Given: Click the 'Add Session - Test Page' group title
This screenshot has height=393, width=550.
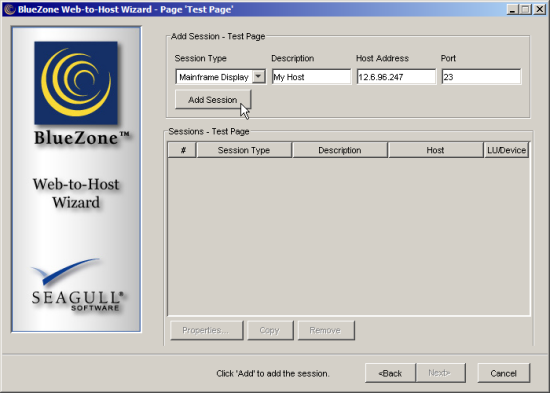Looking at the screenshot, I should [x=218, y=36].
